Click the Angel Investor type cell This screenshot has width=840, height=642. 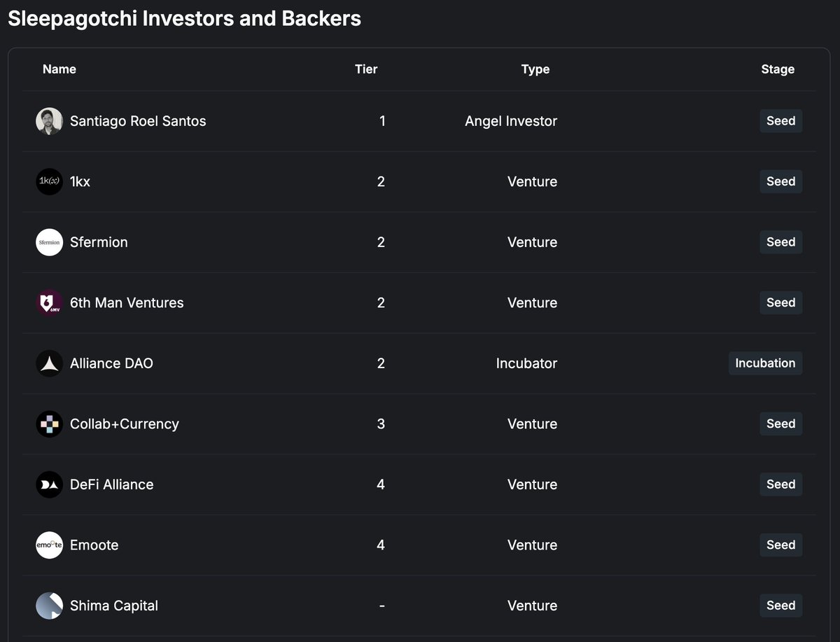coord(511,121)
